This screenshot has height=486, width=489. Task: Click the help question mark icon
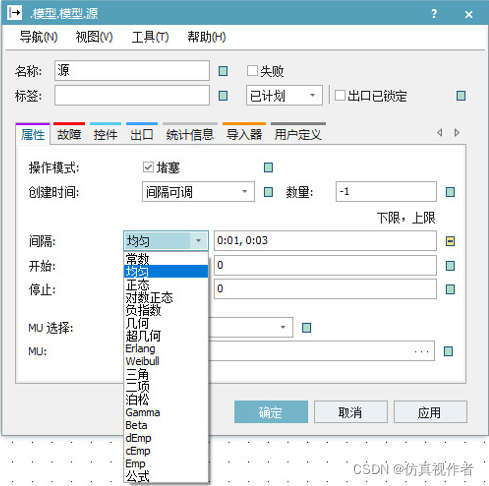click(434, 14)
